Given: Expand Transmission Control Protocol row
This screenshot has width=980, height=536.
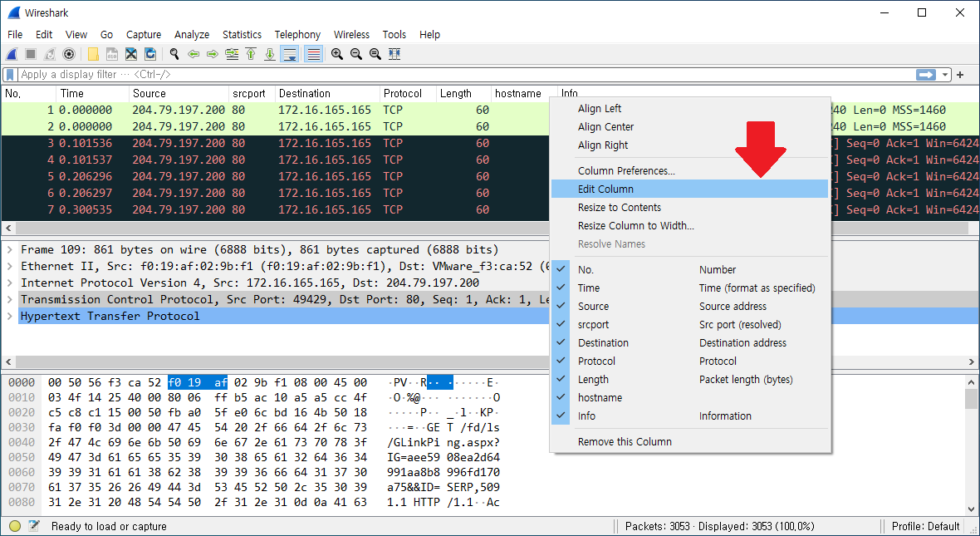Looking at the screenshot, I should 10,299.
